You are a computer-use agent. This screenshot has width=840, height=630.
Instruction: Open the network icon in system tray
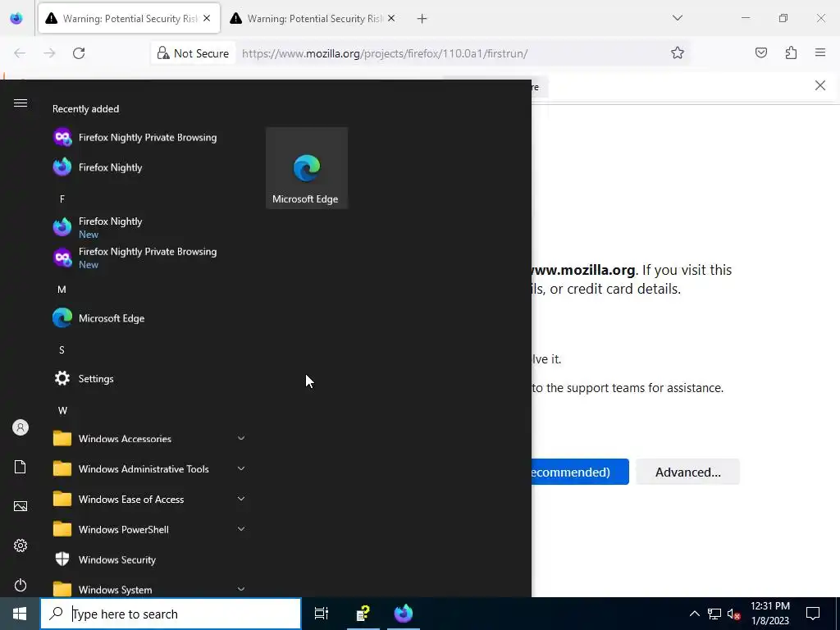[714, 614]
